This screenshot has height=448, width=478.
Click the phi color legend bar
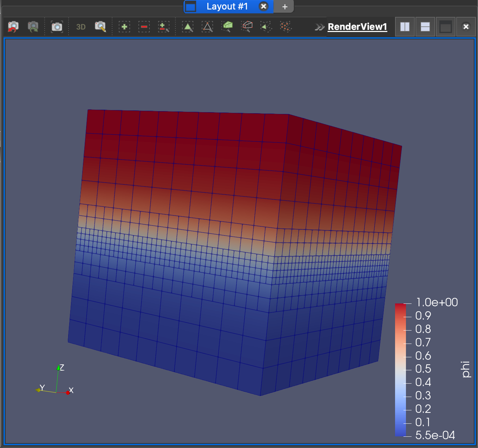pos(401,369)
